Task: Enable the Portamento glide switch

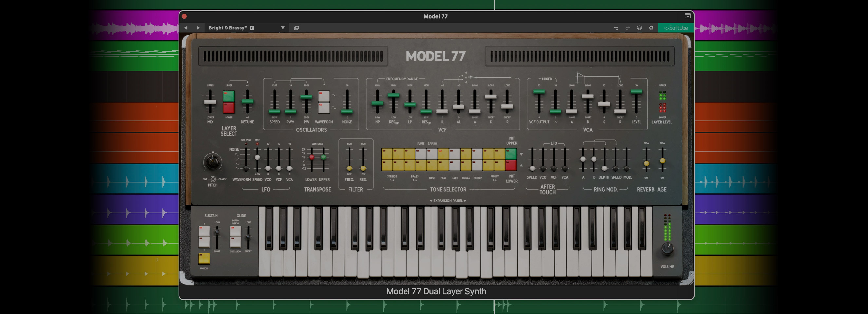Action: click(x=235, y=231)
